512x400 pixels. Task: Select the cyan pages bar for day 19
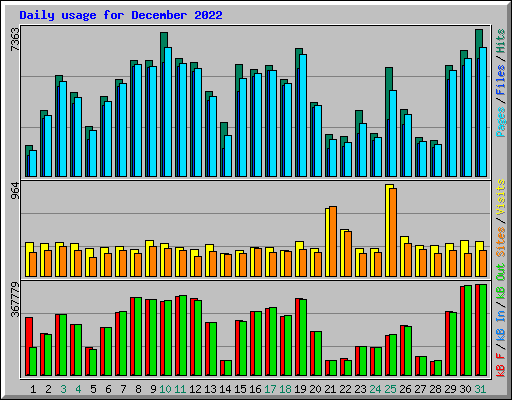[x=303, y=115]
